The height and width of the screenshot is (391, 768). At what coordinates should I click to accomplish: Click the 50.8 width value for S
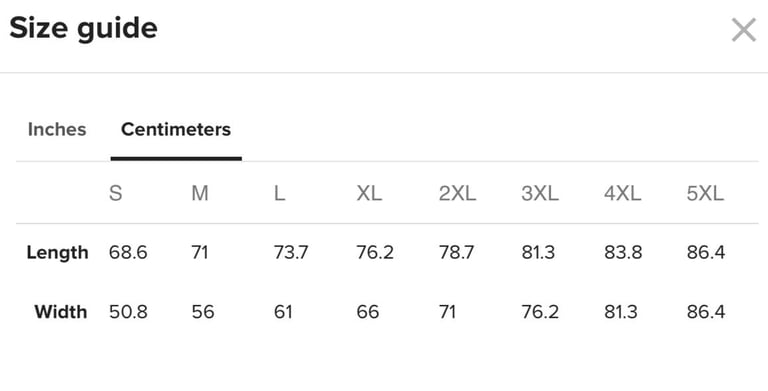tap(128, 312)
